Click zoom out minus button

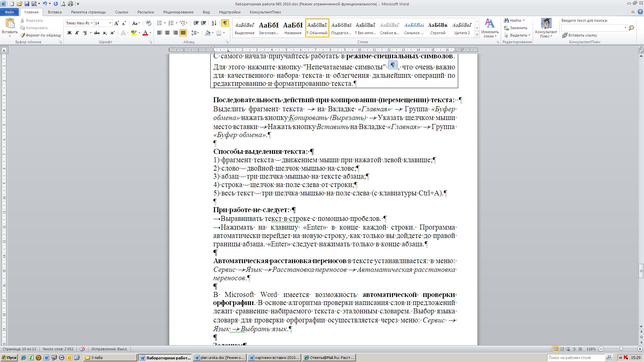click(x=601, y=349)
